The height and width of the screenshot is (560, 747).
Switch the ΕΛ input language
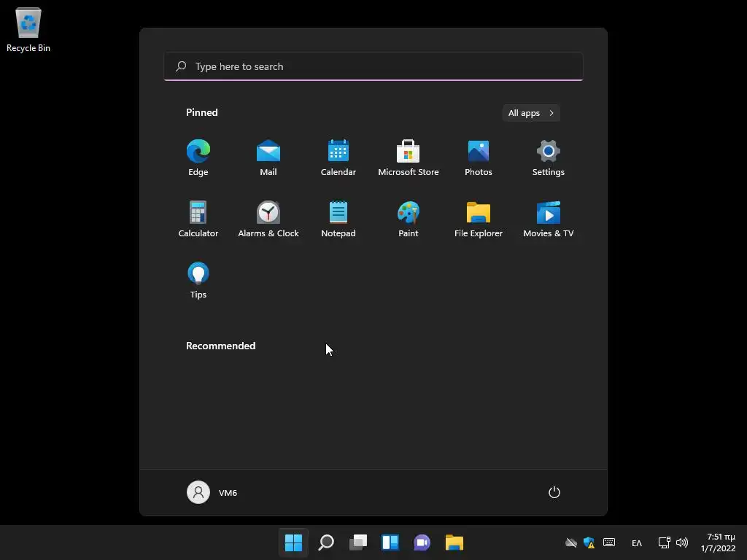(637, 542)
